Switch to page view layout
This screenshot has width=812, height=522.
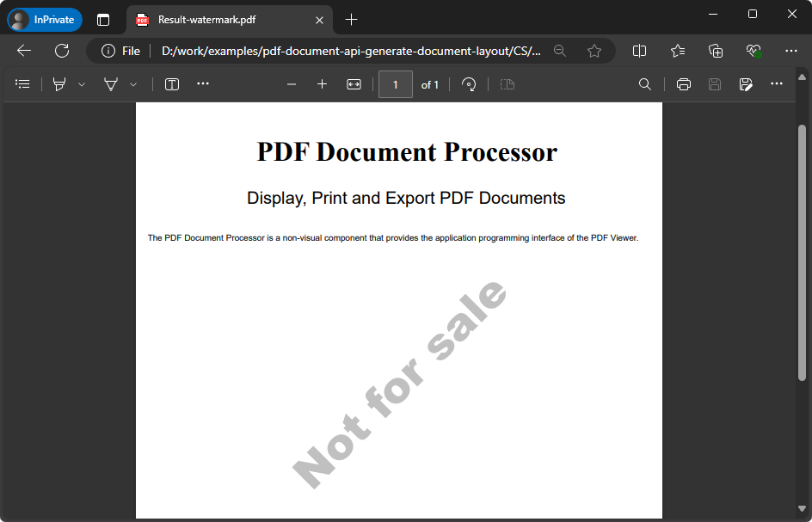coord(507,84)
